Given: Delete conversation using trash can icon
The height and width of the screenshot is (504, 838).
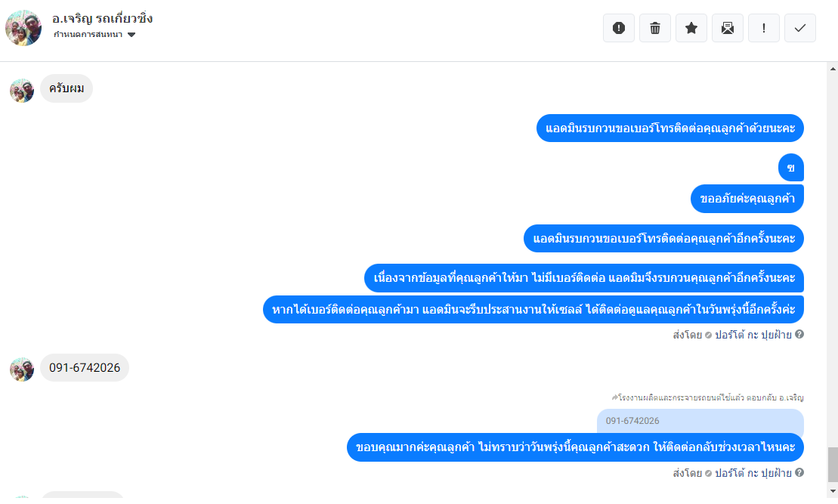Looking at the screenshot, I should (654, 28).
